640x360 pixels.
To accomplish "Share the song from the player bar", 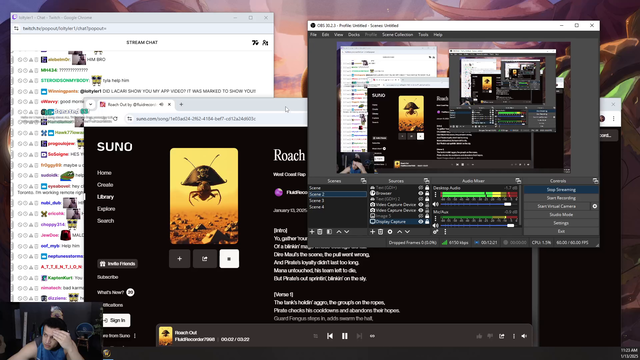I will point(502,336).
